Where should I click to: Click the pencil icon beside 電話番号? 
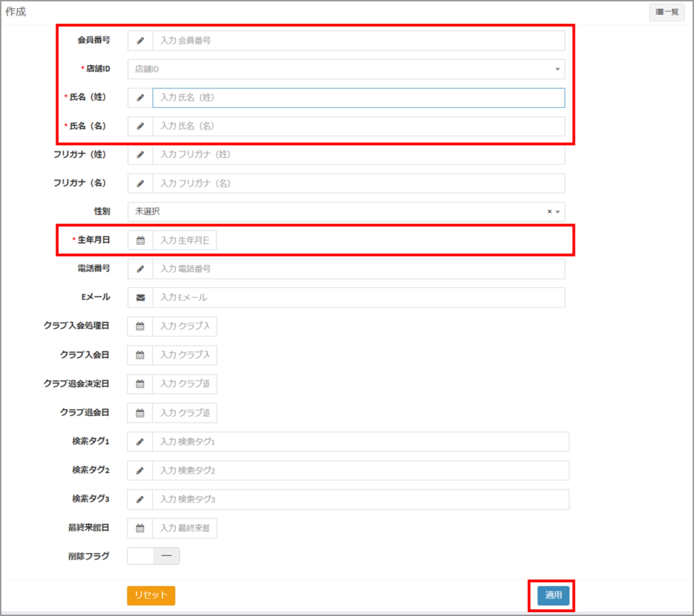coord(140,269)
